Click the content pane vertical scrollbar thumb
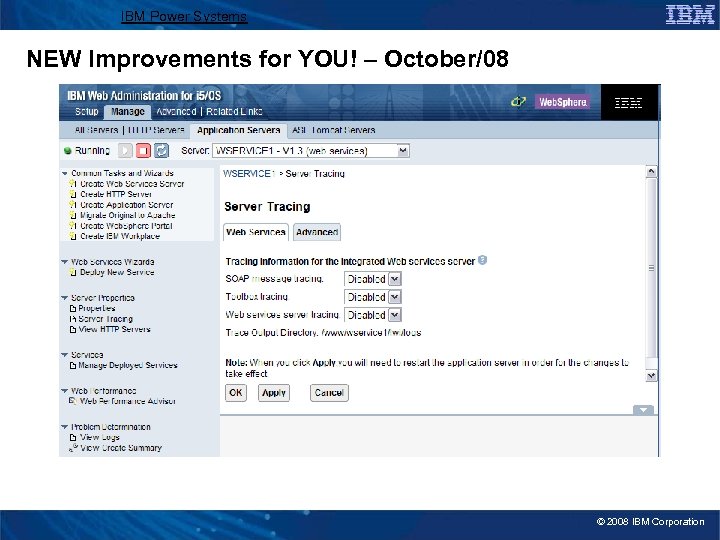 pyautogui.click(x=651, y=268)
